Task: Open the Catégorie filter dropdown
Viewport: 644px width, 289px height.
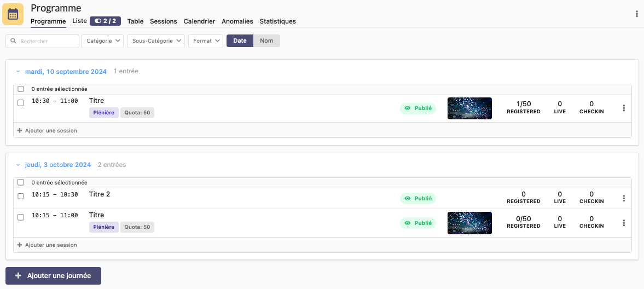Action: (x=102, y=41)
